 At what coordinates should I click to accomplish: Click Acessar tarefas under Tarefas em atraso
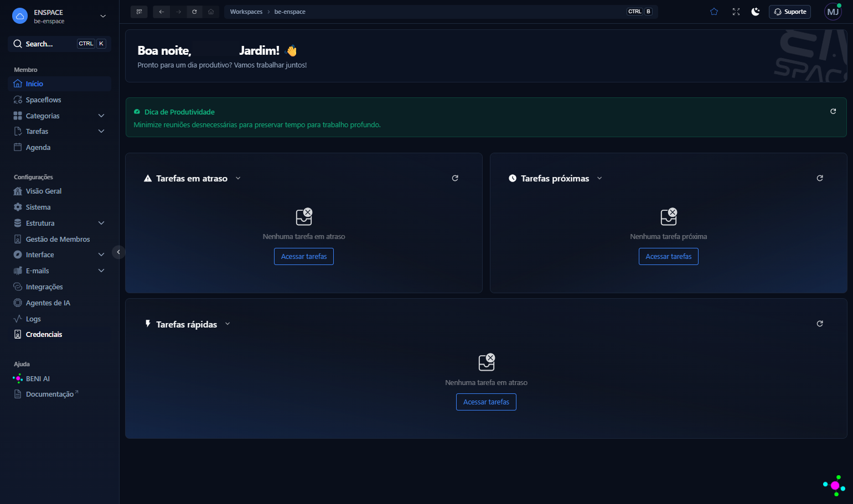pos(304,256)
